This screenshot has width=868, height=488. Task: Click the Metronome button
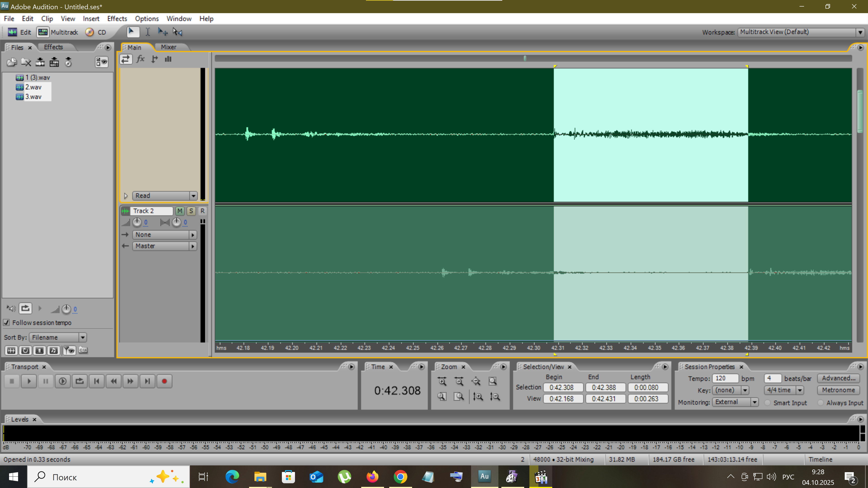pos(838,390)
